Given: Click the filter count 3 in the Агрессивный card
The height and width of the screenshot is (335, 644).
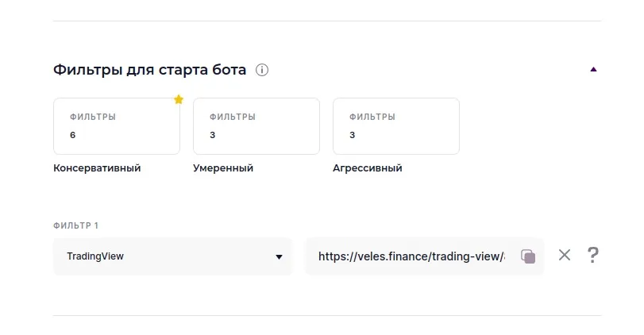Looking at the screenshot, I should click(x=353, y=135).
